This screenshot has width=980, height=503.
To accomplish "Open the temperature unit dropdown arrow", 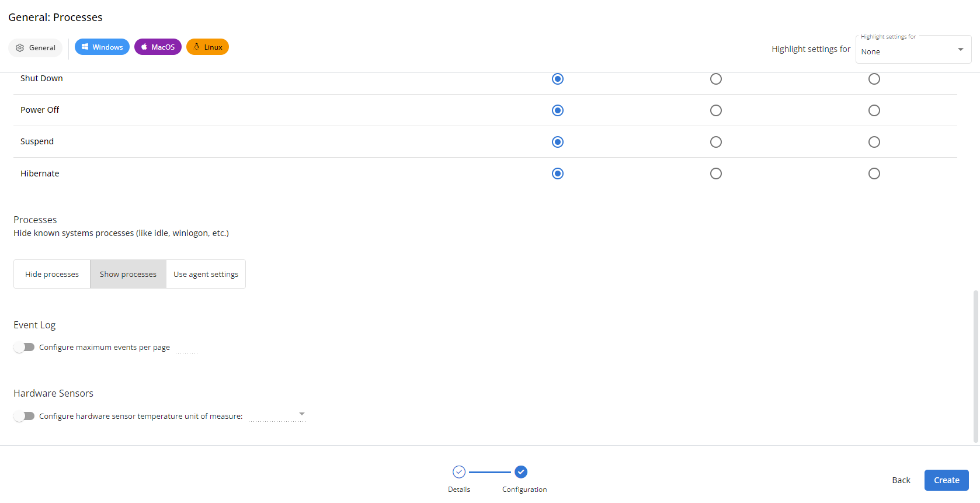I will 302,414.
